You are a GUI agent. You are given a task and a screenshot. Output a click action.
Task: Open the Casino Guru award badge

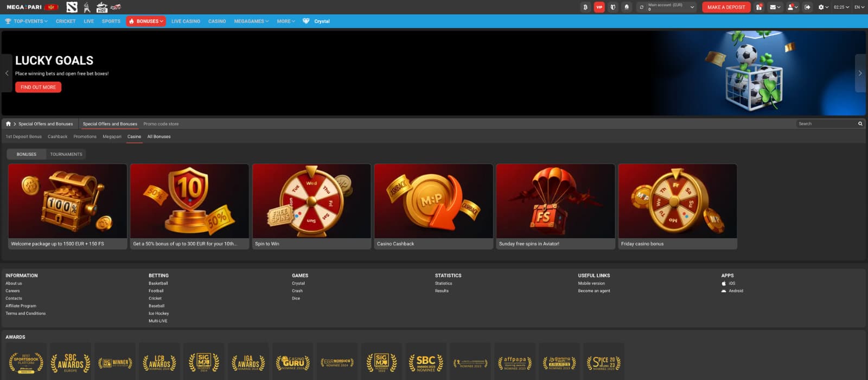coord(292,362)
